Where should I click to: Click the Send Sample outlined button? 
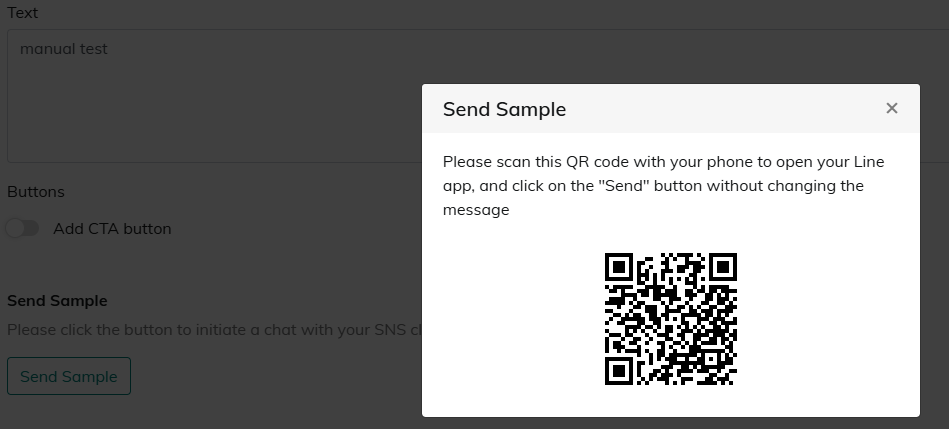(69, 376)
